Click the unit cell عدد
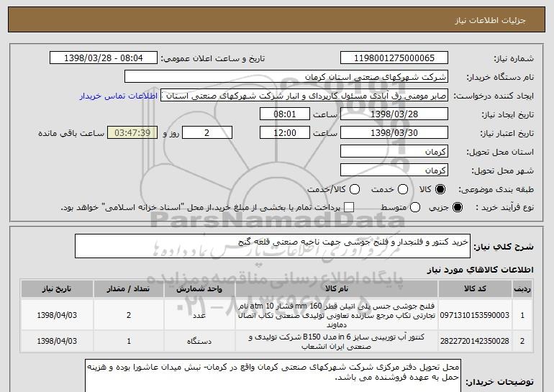The height and width of the screenshot is (392, 554). [x=199, y=315]
